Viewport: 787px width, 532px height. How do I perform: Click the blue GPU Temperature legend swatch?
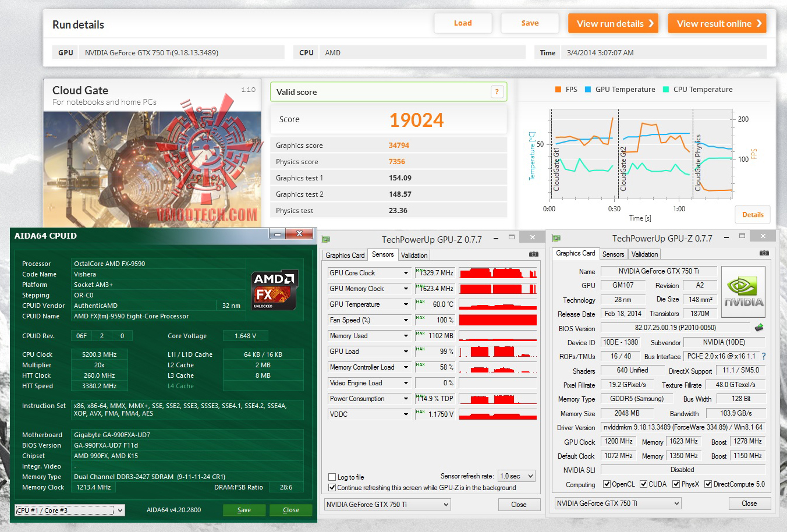tap(588, 90)
